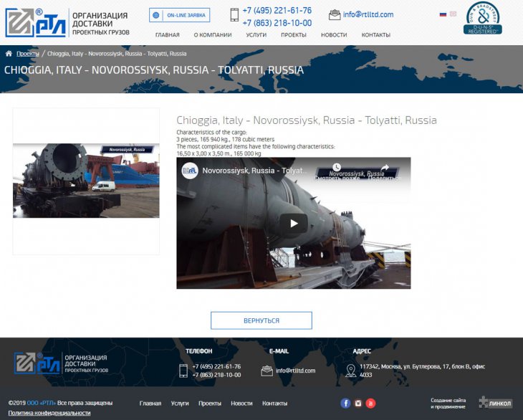The width and height of the screenshot is (523, 420).
Task: Open the Политика конфиденциальности footer link
Action: pos(49,413)
